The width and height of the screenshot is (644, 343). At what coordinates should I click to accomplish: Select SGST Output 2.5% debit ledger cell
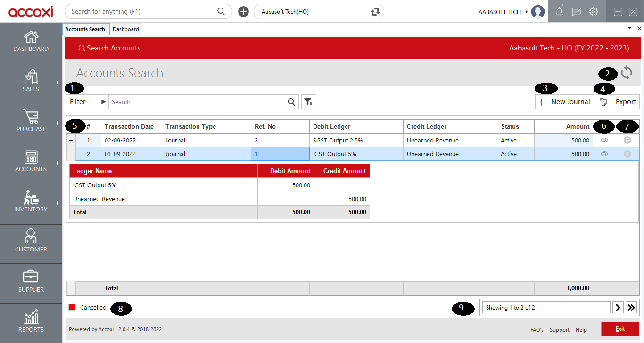[x=356, y=140]
